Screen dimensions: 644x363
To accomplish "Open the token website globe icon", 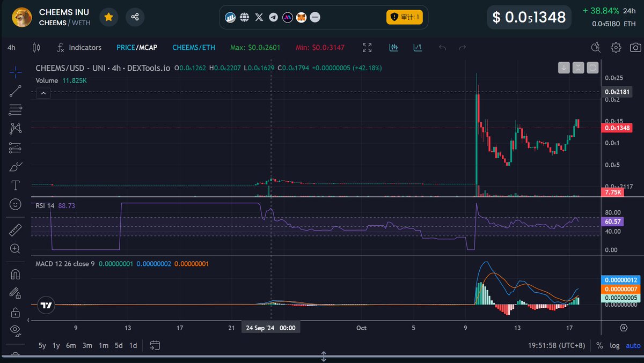I will 244,17.
